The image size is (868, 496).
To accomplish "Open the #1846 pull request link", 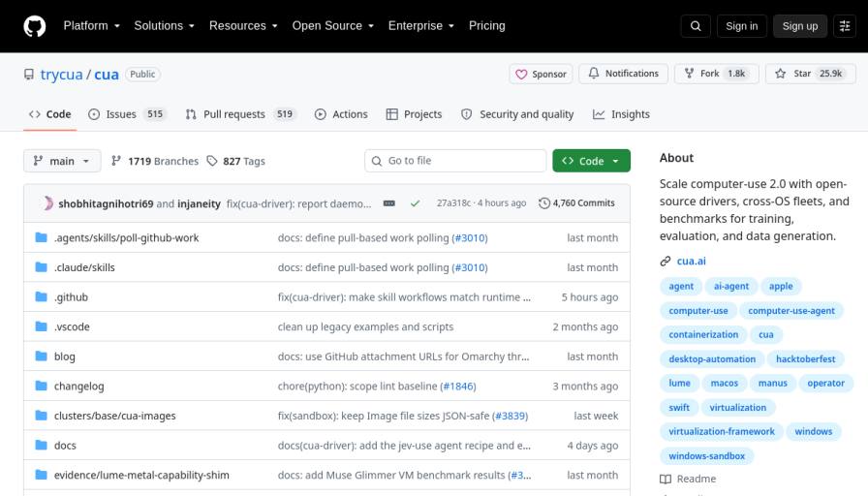I will (x=458, y=387).
